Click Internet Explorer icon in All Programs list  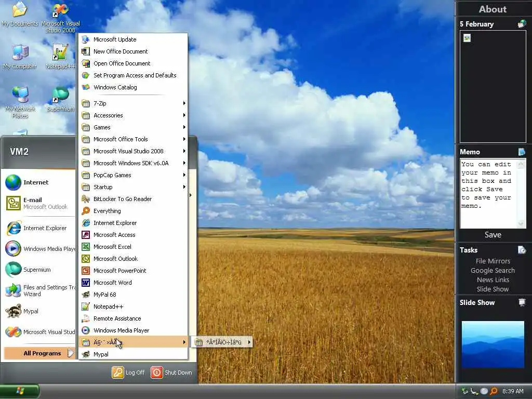point(86,223)
